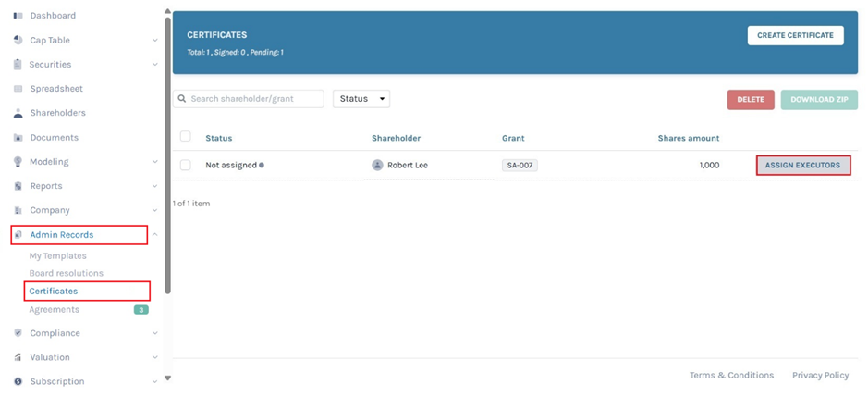Click the Cap Table pie chart icon
This screenshot has height=397, width=868.
pyautogui.click(x=18, y=40)
